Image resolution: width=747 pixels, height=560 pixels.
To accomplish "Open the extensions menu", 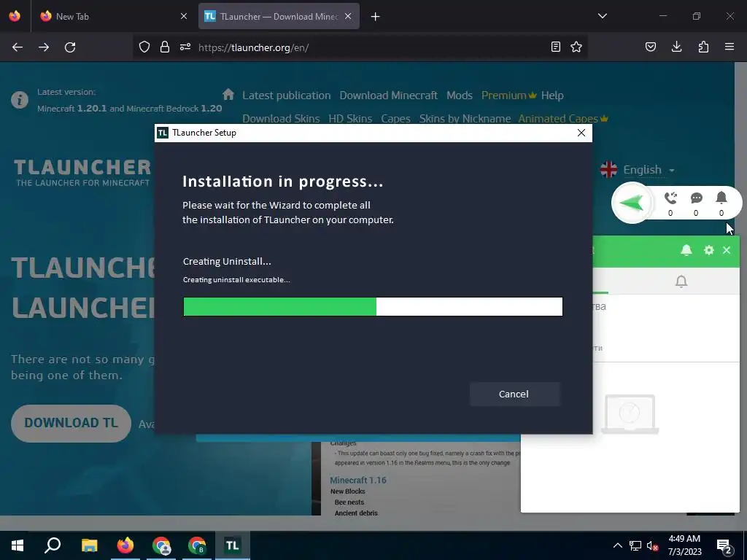I will pos(703,47).
